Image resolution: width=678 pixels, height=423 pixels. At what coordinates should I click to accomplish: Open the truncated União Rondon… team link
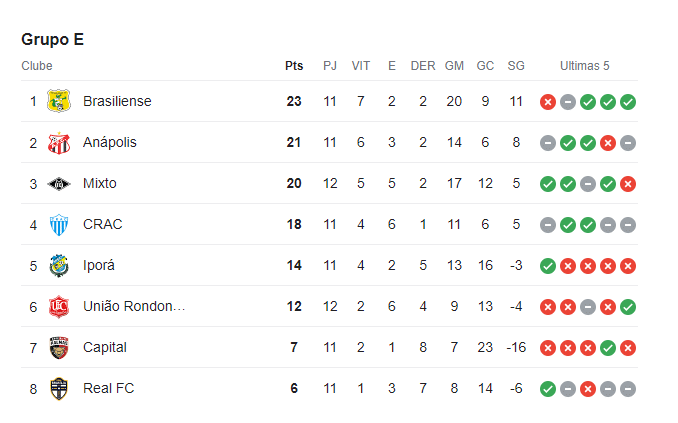click(x=134, y=306)
